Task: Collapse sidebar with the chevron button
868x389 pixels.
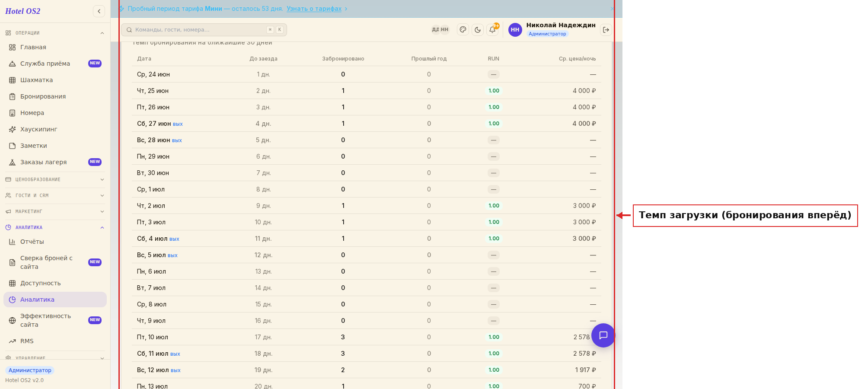Action: pos(99,11)
